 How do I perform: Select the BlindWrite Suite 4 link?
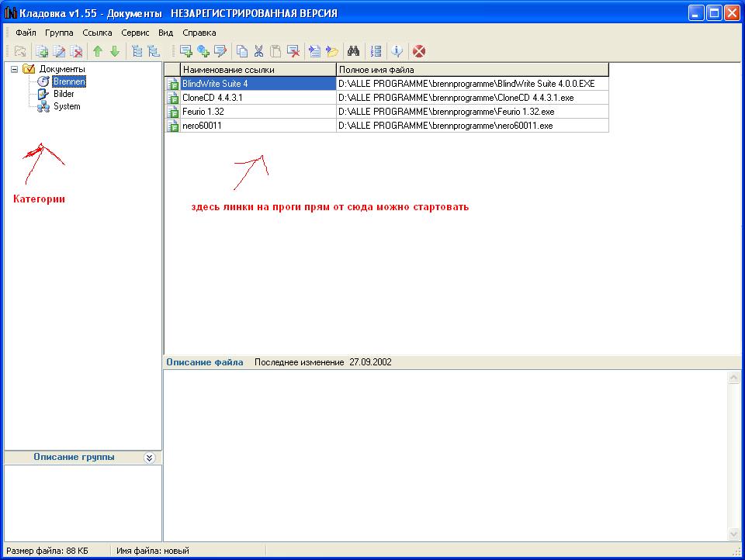click(x=258, y=84)
